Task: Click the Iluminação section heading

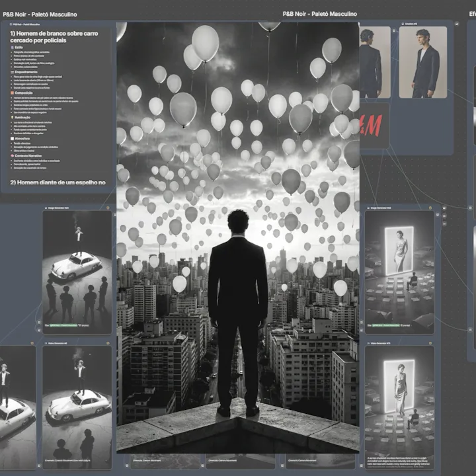Action: coord(22,118)
